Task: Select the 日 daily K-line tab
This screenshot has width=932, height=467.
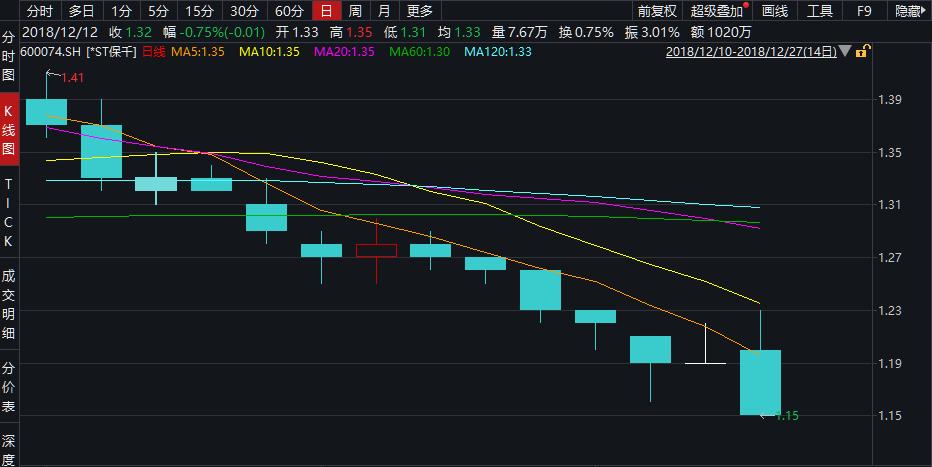Action: click(x=326, y=11)
